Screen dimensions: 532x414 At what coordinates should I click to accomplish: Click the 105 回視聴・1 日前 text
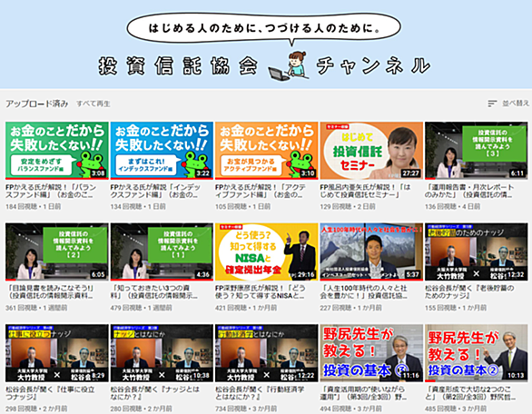tap(243, 206)
